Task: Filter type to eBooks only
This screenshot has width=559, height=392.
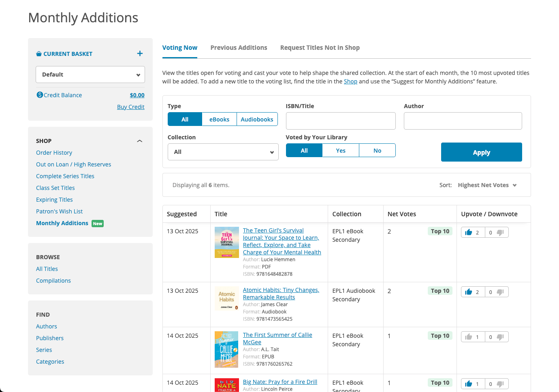Action: click(x=219, y=119)
